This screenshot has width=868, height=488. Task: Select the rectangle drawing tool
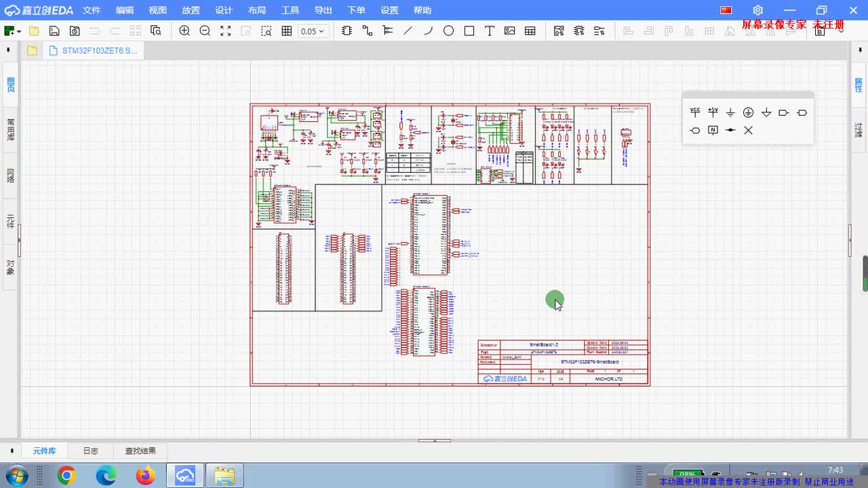point(469,30)
